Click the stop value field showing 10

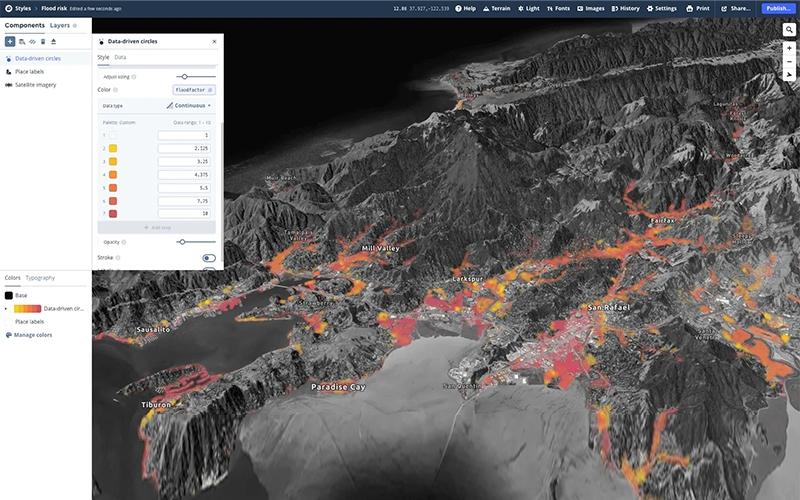tap(184, 214)
